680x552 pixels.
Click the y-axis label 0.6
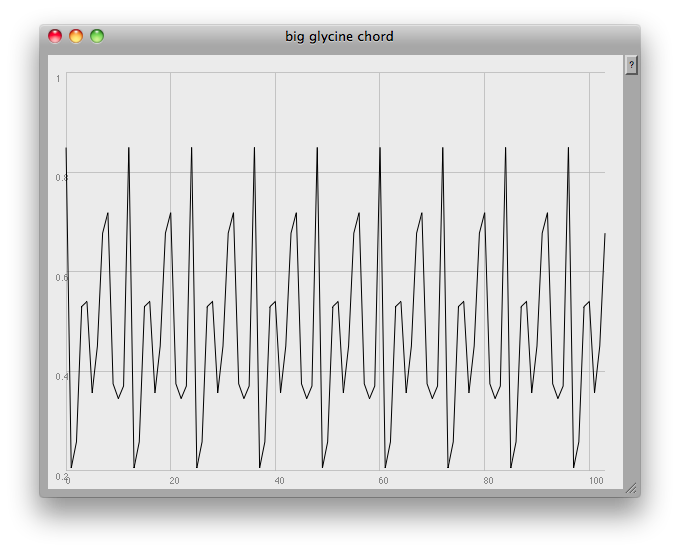(x=59, y=277)
